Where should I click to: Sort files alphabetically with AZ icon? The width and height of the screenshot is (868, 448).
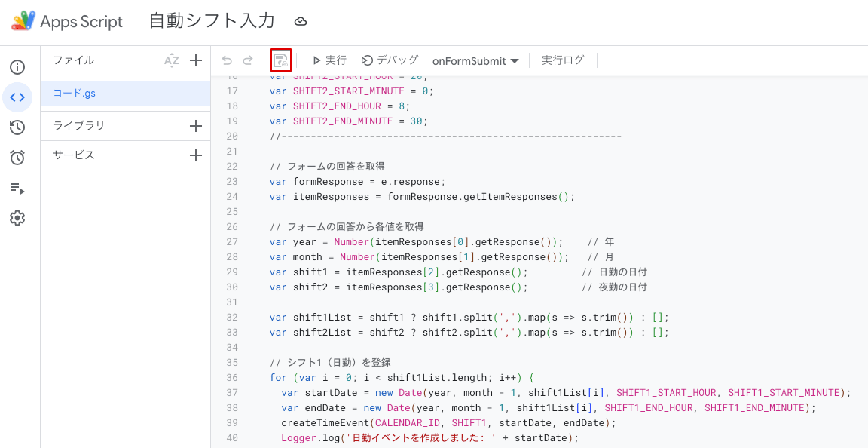click(x=172, y=60)
